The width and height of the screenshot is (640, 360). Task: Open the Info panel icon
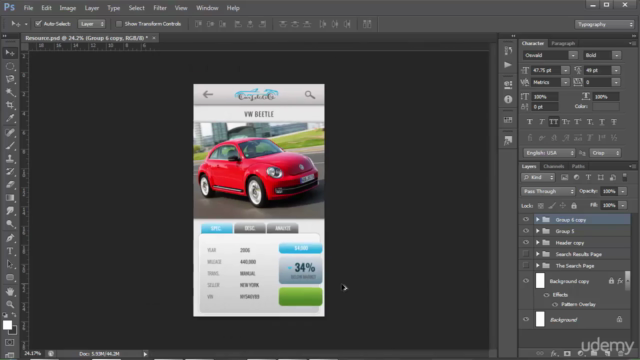pyautogui.click(x=508, y=99)
